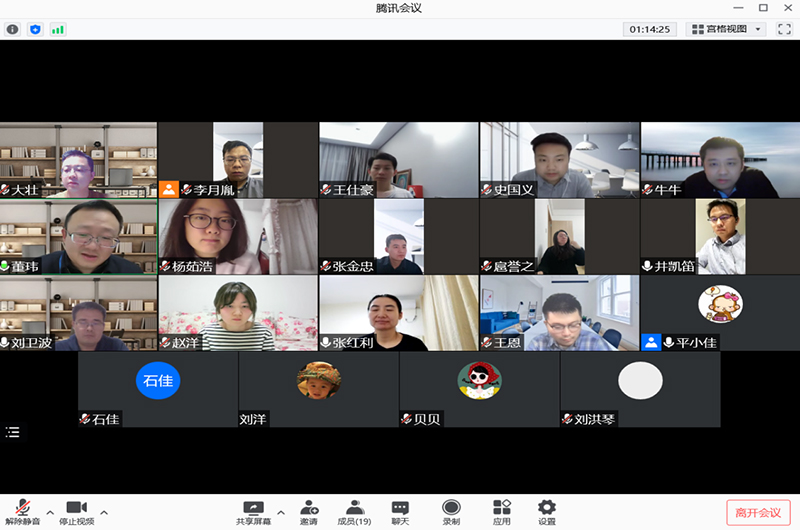The image size is (800, 530).
Task: Open the 宫格视图 grid view dropdown
Action: pos(726,29)
